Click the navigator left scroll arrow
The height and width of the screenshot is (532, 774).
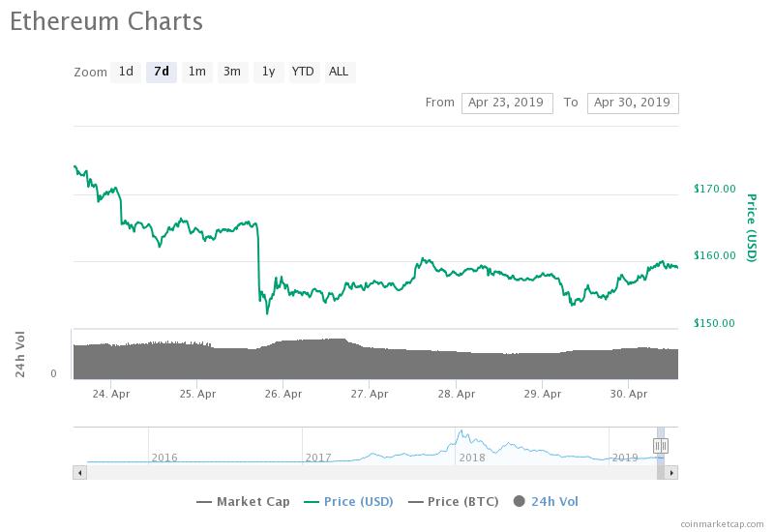[80, 473]
